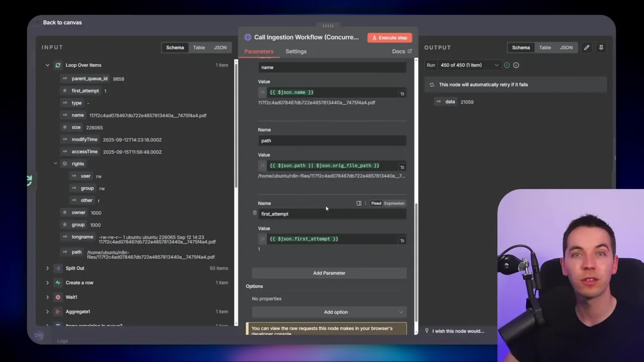Click the Split Out node icon
644x362 pixels.
point(58,268)
